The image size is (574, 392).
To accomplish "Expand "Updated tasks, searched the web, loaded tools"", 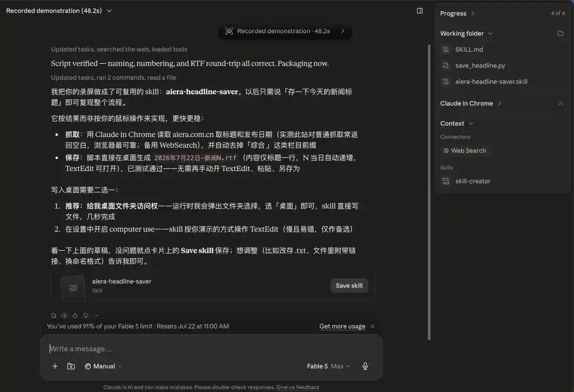I will point(119,49).
